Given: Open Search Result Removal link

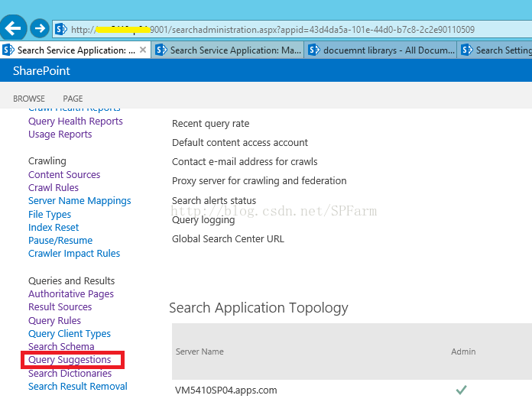Looking at the screenshot, I should click(x=78, y=387).
